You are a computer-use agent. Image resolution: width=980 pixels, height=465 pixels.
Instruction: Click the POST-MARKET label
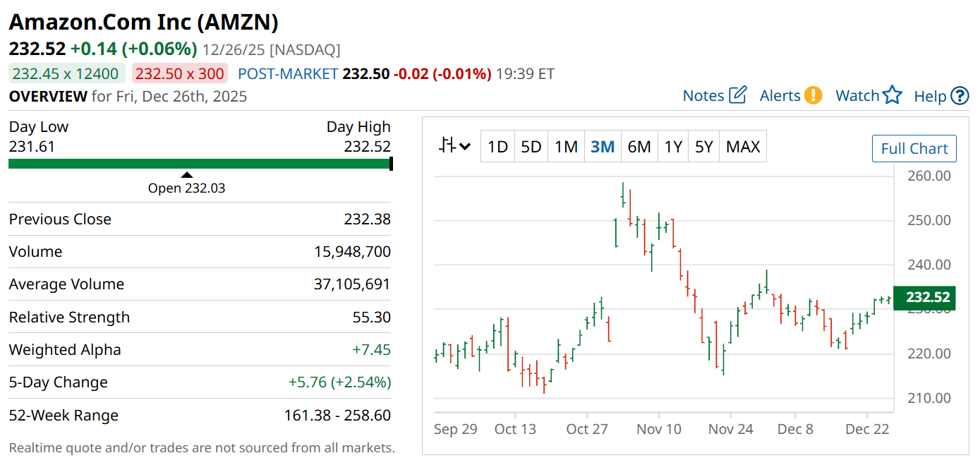click(x=288, y=73)
